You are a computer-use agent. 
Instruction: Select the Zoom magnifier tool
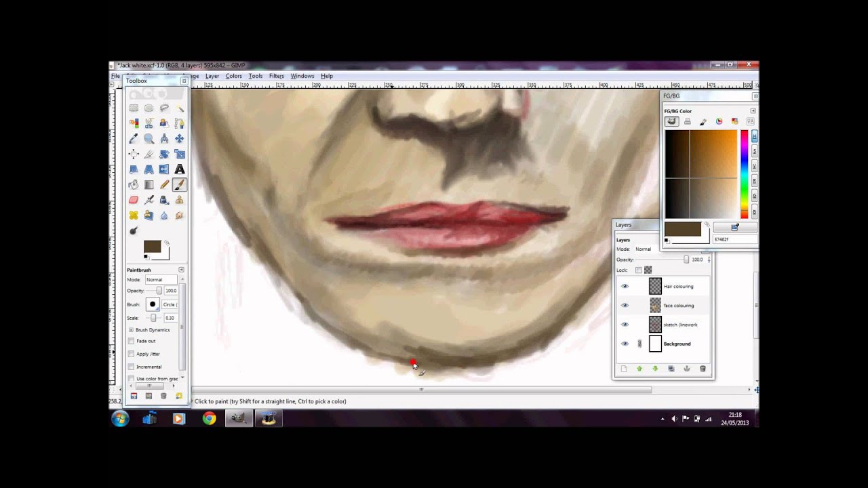point(149,139)
